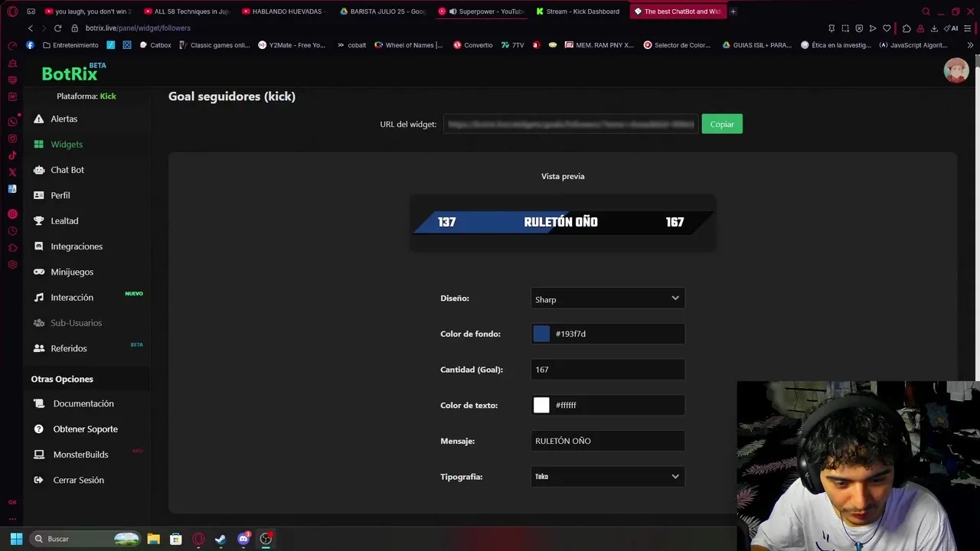Switch to Superpower YouTube tab
980x551 pixels.
pos(480,11)
